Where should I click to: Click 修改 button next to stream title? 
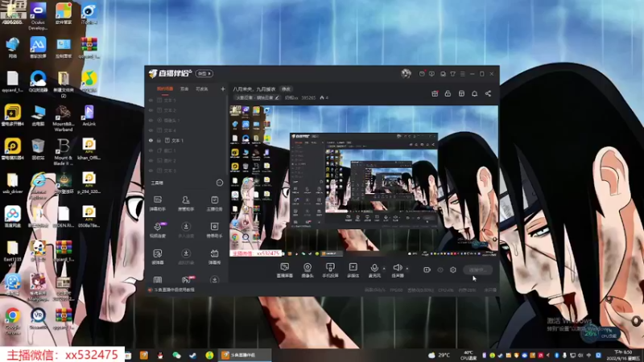pos(286,89)
